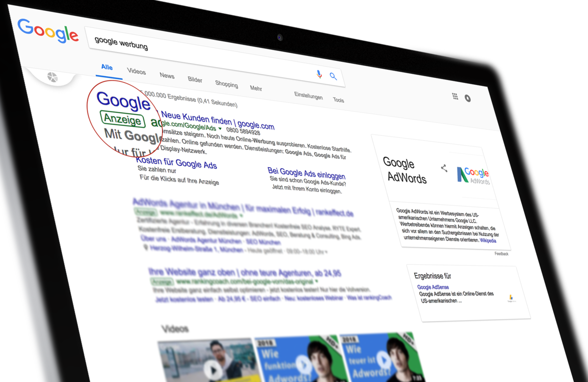This screenshot has height=382, width=588.
Task: Click the Google logo
Action: 48,31
